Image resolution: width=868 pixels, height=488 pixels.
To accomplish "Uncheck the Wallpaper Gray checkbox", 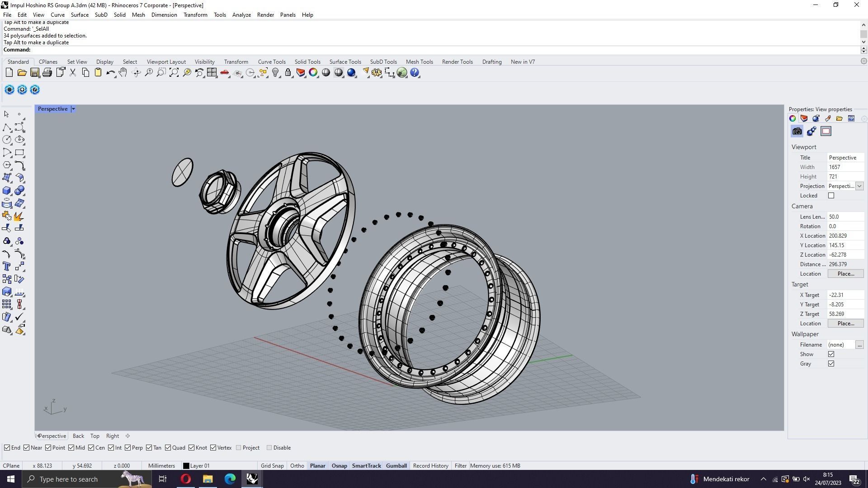I will point(831,364).
